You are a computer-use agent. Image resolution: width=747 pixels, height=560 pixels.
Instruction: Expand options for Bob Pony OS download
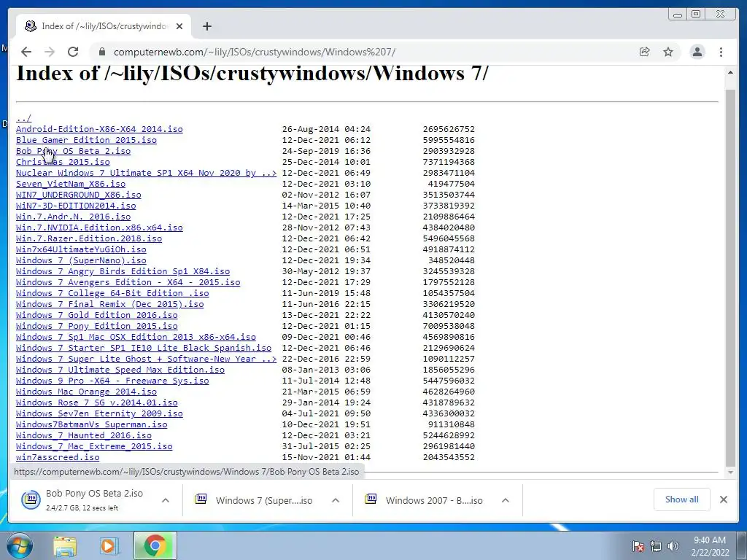pos(166,500)
